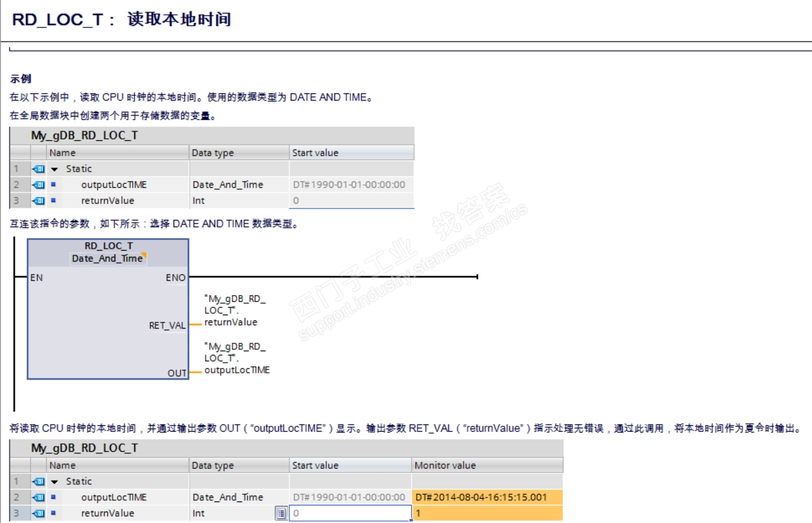Click the ENO output pin of the RD_LOC_T block
Screen dimensions: 812x523
click(x=176, y=277)
